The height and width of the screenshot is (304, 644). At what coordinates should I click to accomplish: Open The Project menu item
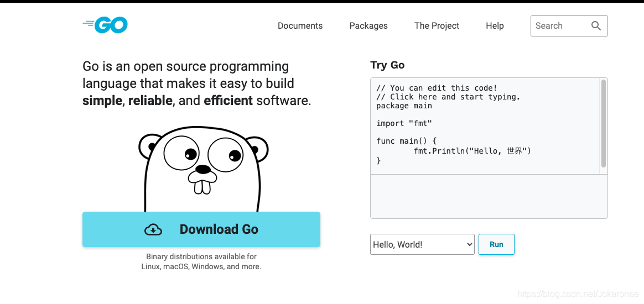click(437, 26)
